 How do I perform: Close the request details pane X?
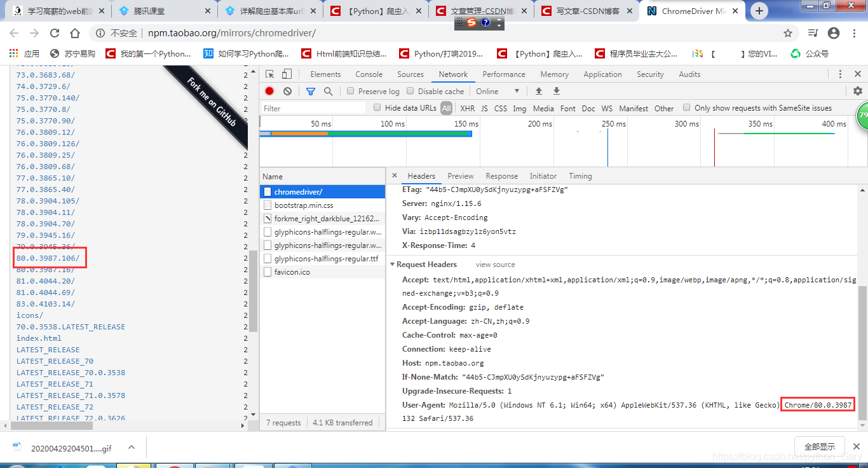[394, 176]
